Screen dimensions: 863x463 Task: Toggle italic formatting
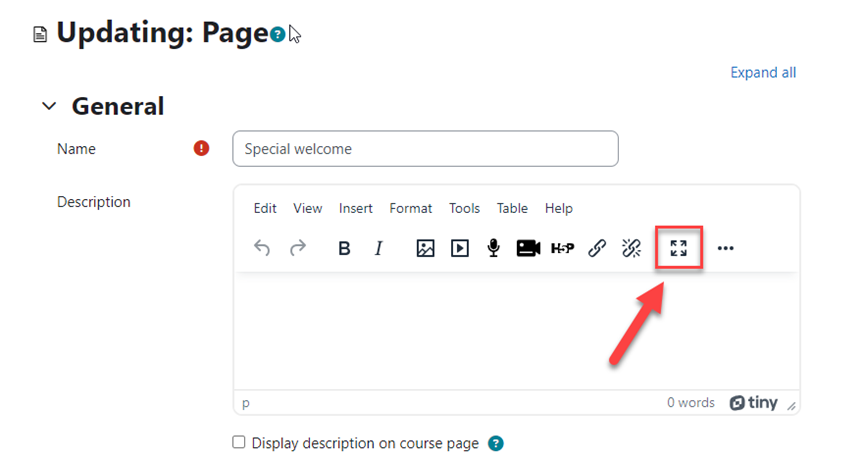(x=378, y=248)
